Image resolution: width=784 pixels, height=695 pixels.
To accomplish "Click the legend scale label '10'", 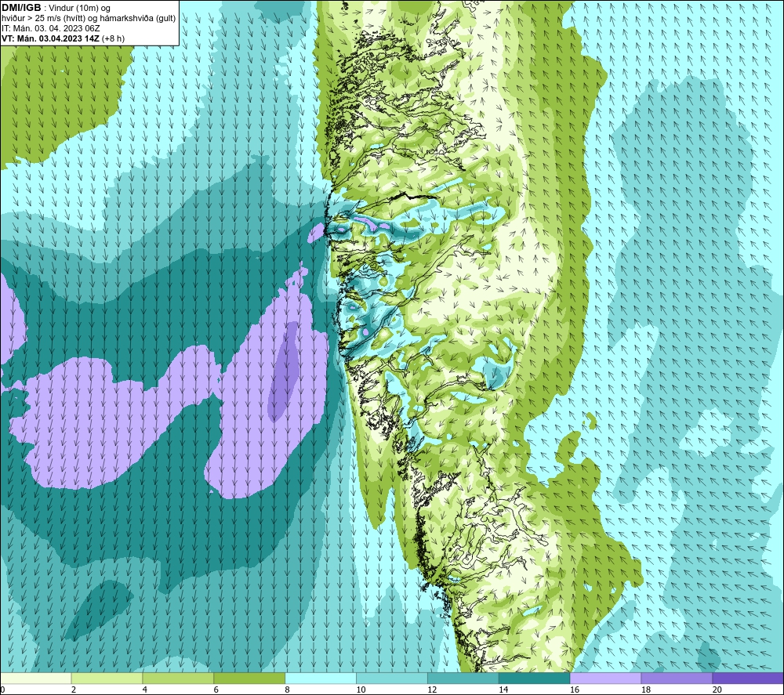I will pyautogui.click(x=361, y=690).
